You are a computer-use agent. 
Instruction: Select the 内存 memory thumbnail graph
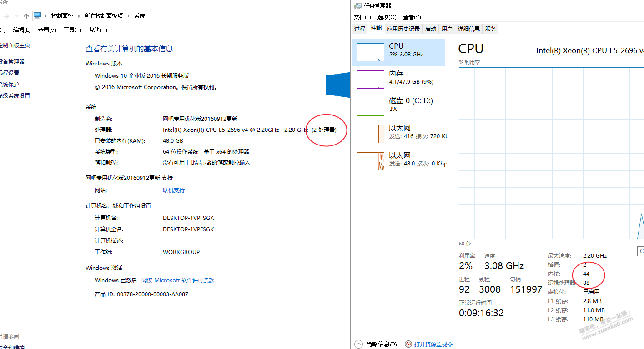tap(371, 80)
